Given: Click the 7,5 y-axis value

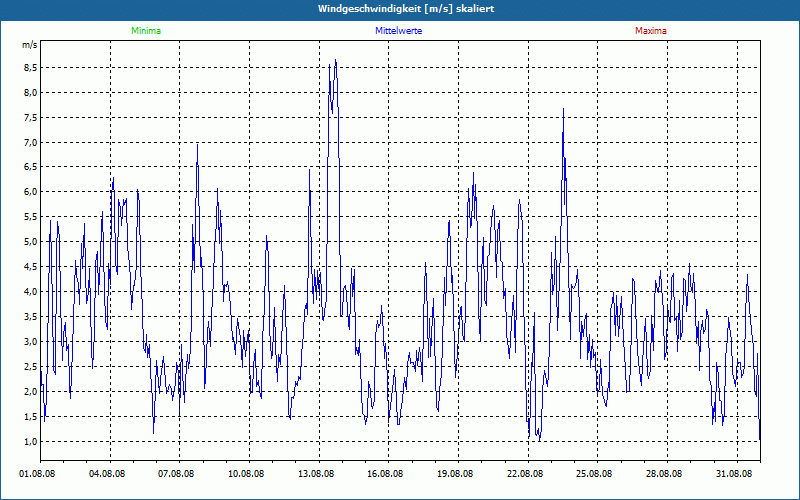Looking at the screenshot, I should pos(31,118).
